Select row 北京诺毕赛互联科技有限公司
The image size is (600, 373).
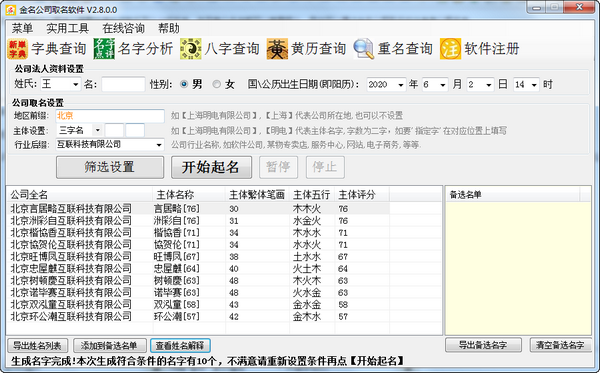[198, 293]
